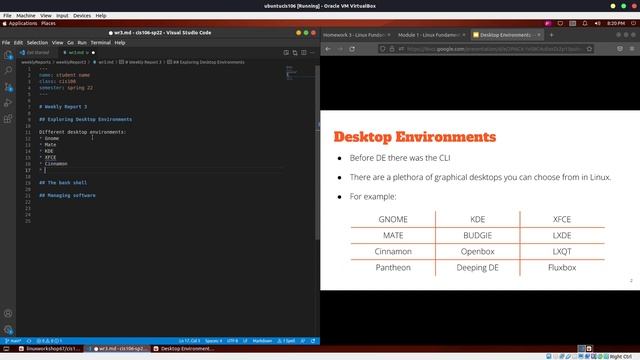Click the # Weekly Report 3 breadcrumb
Image resolution: width=640 pixels, height=360 pixels.
[x=140, y=62]
